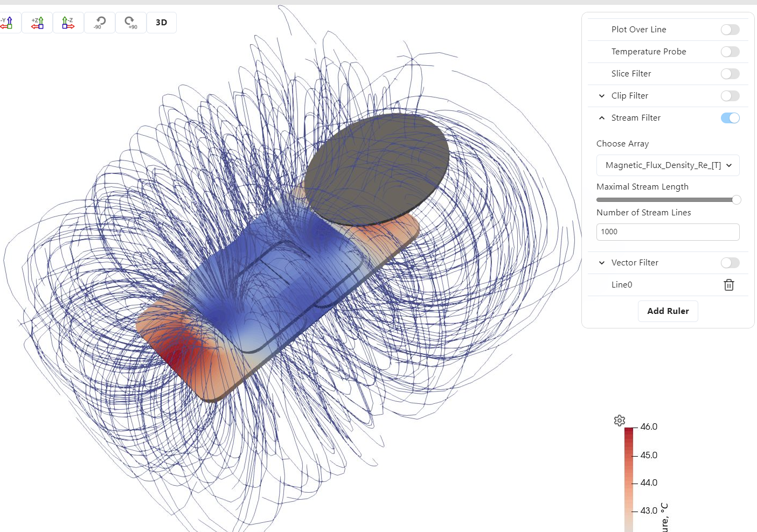Switch to 3D view mode

pos(162,23)
